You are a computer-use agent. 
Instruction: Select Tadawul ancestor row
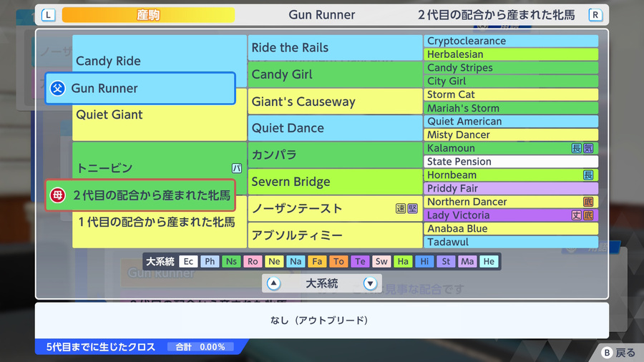point(511,242)
